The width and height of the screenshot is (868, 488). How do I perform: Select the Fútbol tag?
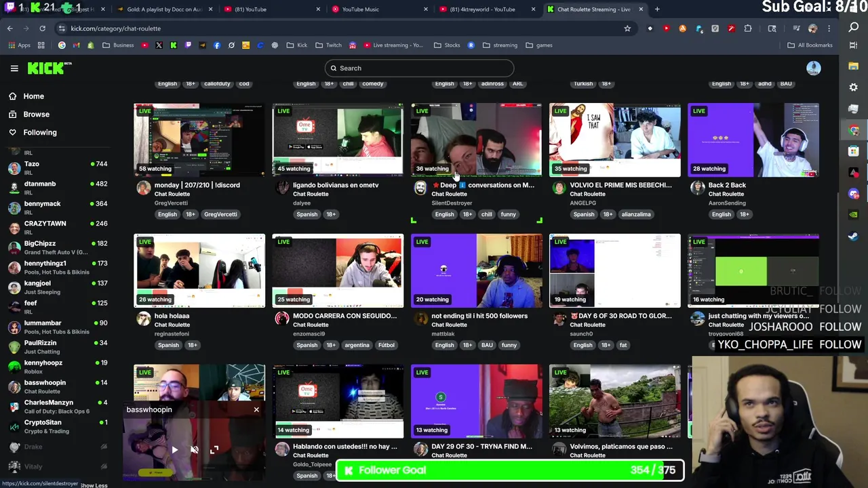pos(387,345)
